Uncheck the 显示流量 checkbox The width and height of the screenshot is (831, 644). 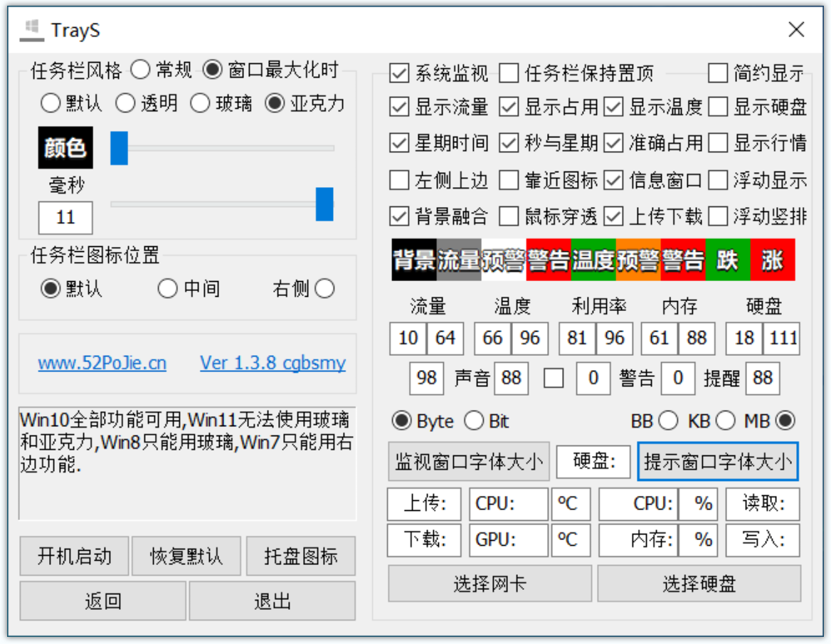pyautogui.click(x=399, y=107)
